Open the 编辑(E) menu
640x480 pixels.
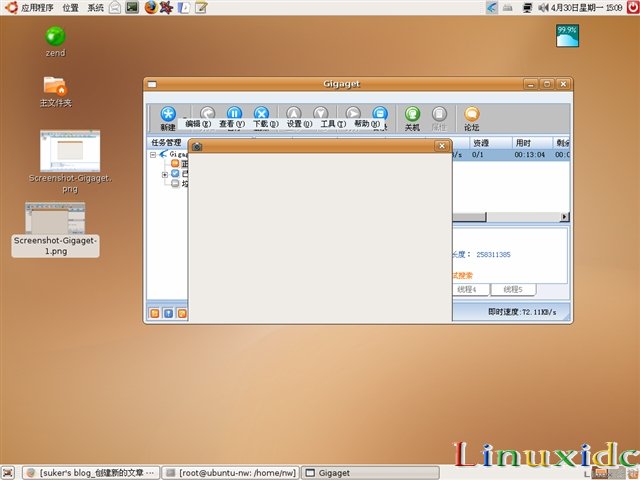coord(198,123)
